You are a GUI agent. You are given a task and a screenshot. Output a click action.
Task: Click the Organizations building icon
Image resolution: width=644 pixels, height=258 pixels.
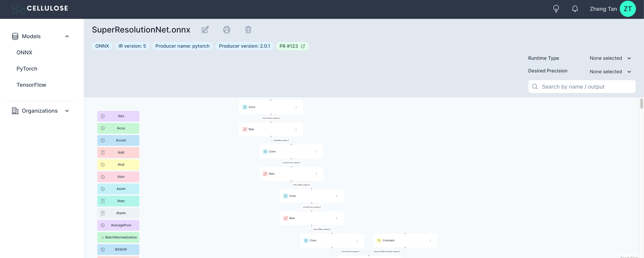point(15,111)
